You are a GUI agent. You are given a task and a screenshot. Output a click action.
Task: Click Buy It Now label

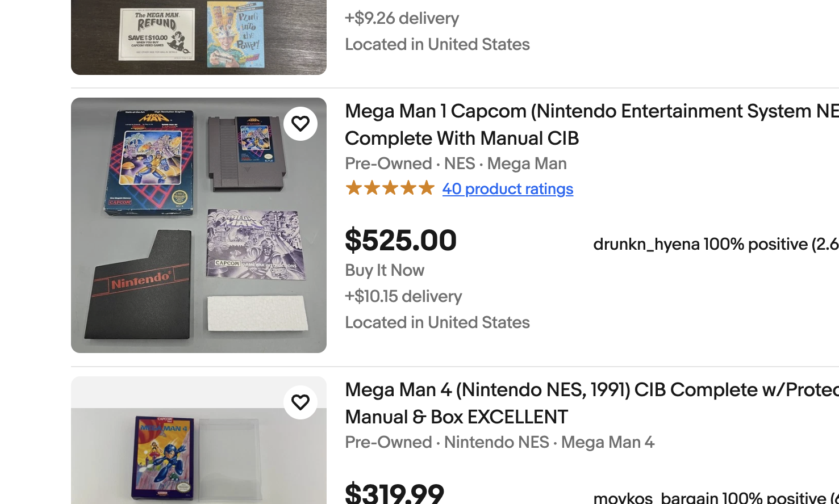pyautogui.click(x=385, y=271)
